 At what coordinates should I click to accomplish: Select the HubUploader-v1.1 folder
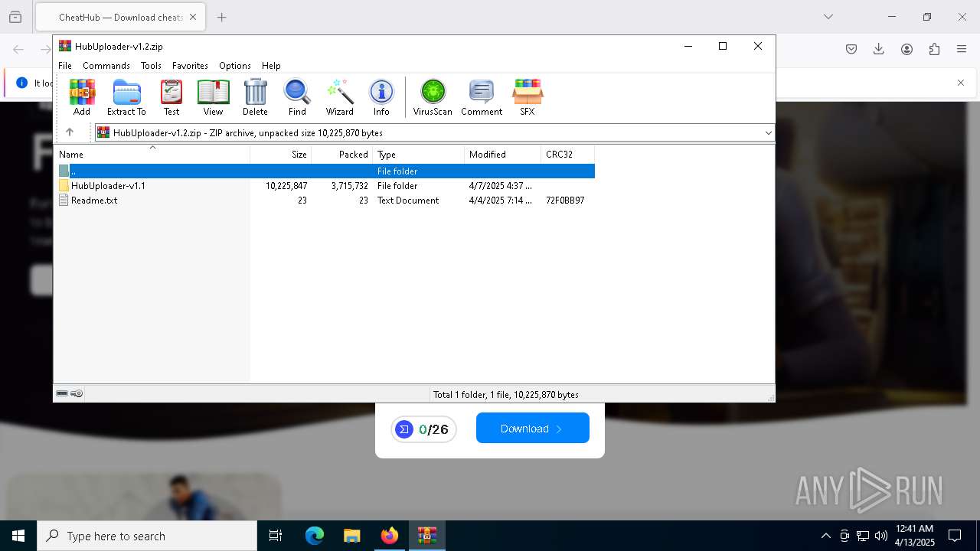[x=108, y=185]
